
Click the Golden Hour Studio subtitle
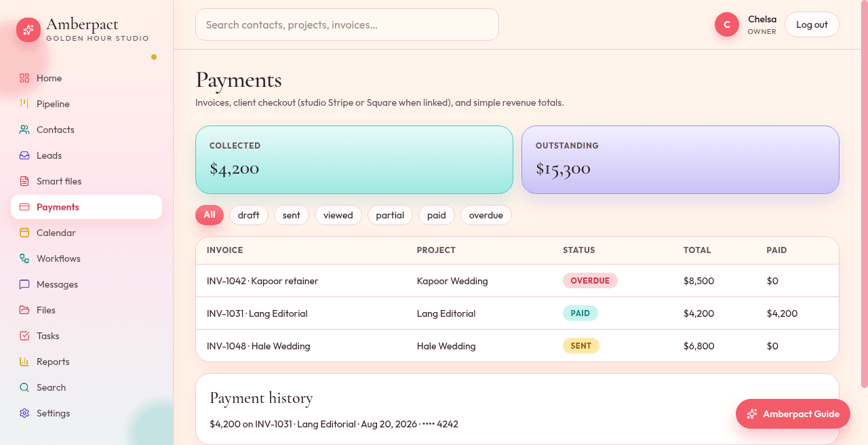(x=98, y=39)
